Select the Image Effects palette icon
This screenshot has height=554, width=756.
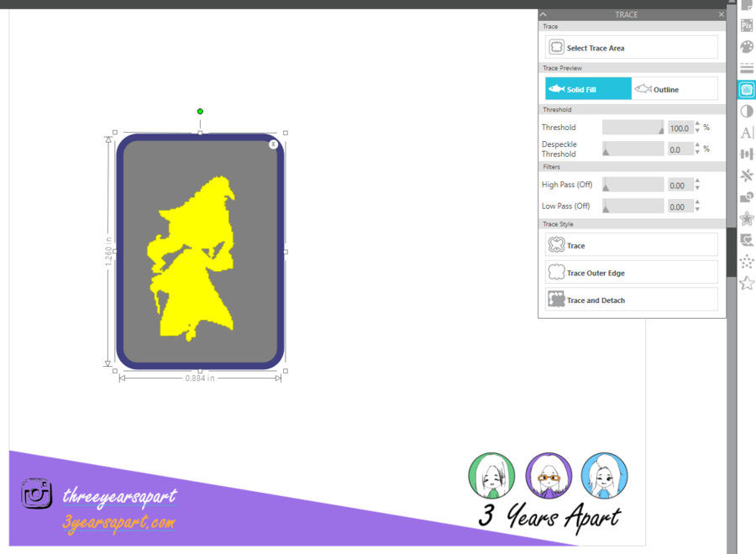pos(747,47)
